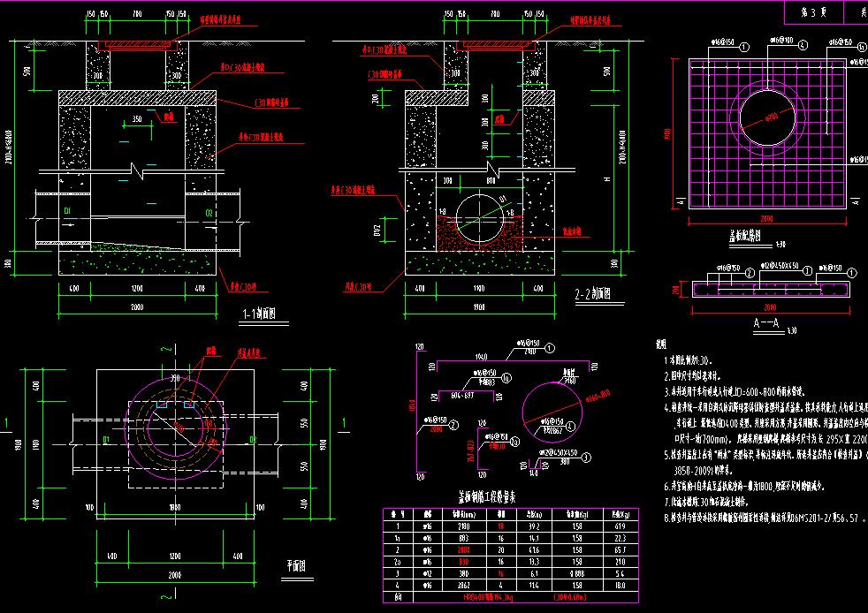Viewport: 868px width, 613px height.
Task: Click the "883" length cell in row 1a
Action: point(464,538)
